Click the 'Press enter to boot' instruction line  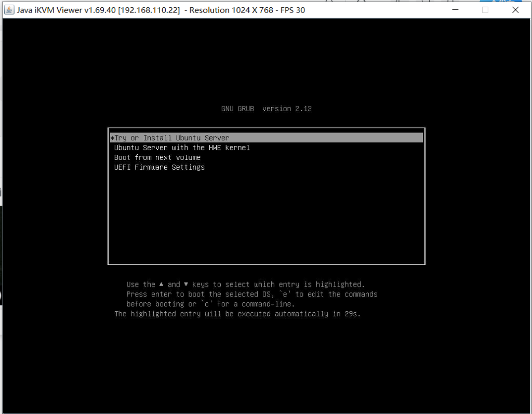[x=251, y=294]
